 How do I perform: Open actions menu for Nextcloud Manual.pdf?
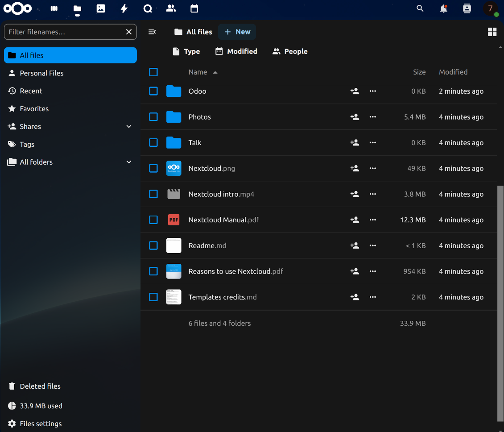(x=372, y=220)
